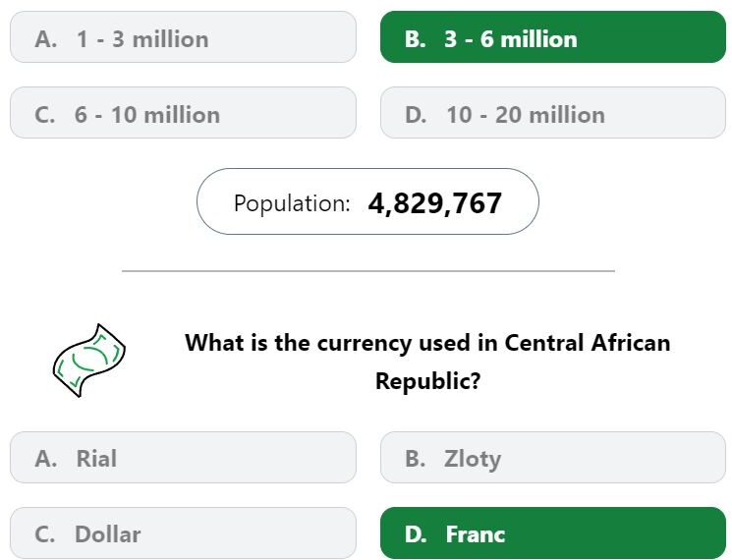Select answer A. 1 - 3 million
This screenshot has width=732, height=560.
[x=183, y=37]
